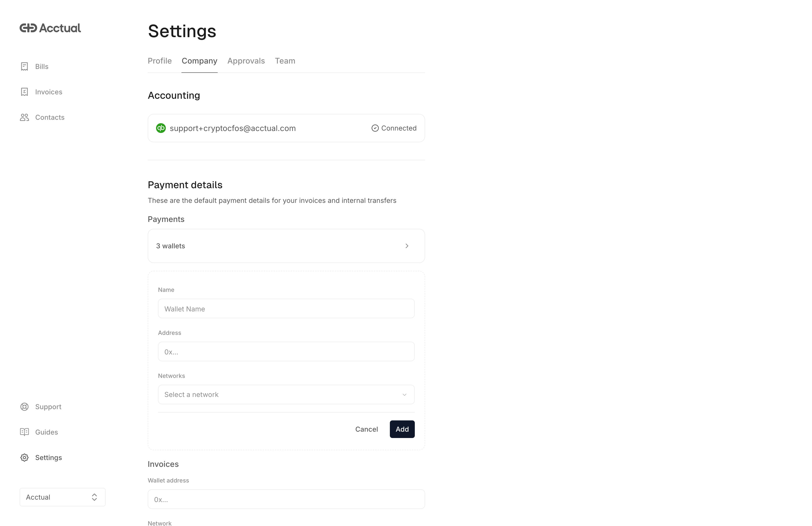Click the Acctual logo
The image size is (812, 526).
coord(50,28)
